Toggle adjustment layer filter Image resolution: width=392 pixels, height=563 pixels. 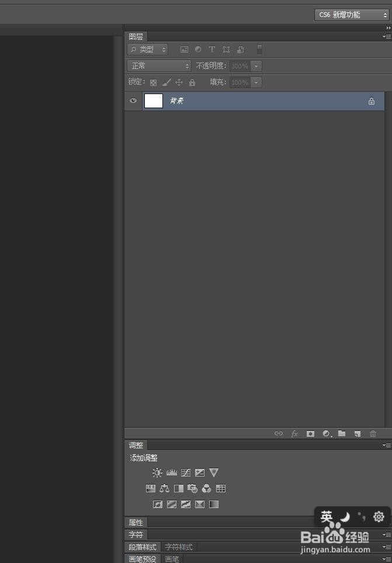click(x=198, y=49)
